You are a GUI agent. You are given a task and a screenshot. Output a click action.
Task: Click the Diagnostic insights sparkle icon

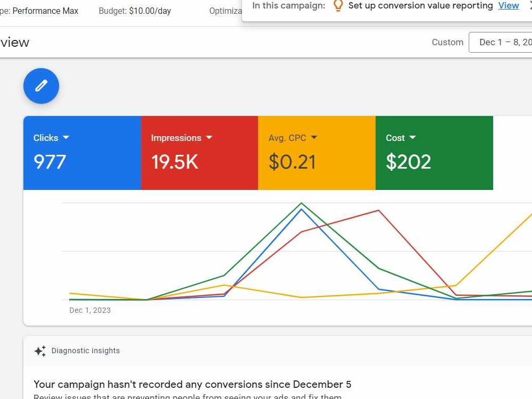point(40,351)
